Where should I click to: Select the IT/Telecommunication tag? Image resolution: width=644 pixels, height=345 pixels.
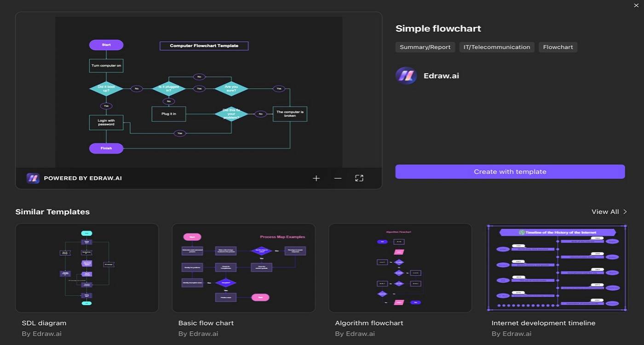497,47
